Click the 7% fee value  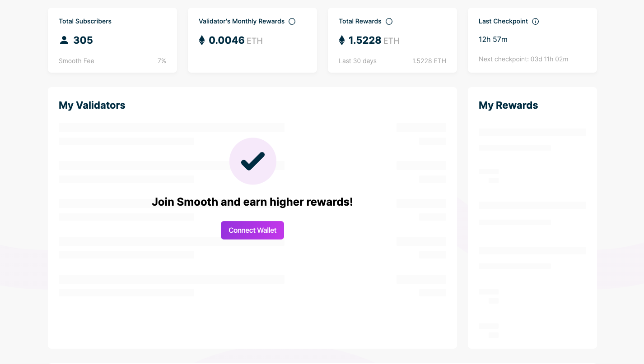click(162, 61)
